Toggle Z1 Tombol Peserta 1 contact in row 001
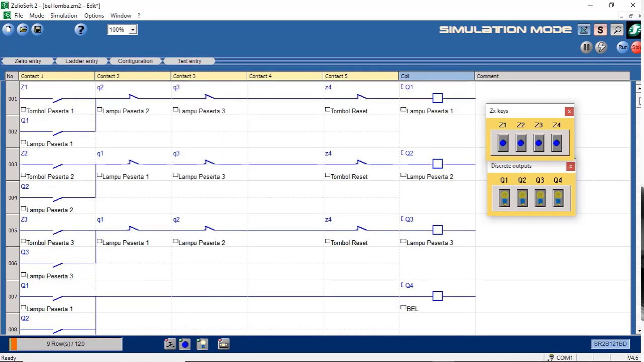Image resolution: width=644 pixels, height=362 pixels. (57, 98)
